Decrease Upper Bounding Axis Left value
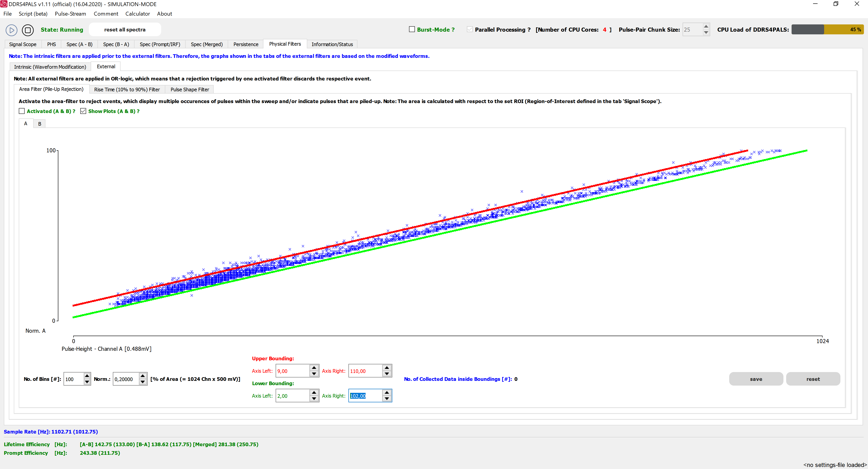The image size is (868, 469). (314, 374)
